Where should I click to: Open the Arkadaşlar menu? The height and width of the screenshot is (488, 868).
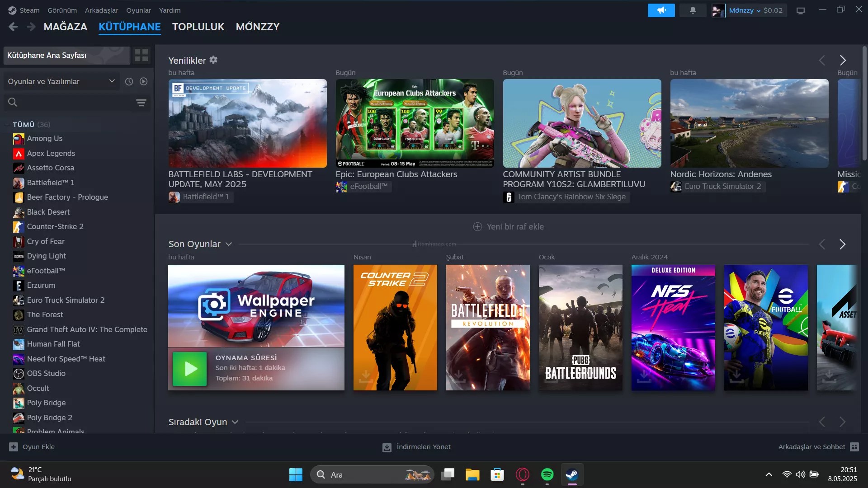pyautogui.click(x=102, y=10)
